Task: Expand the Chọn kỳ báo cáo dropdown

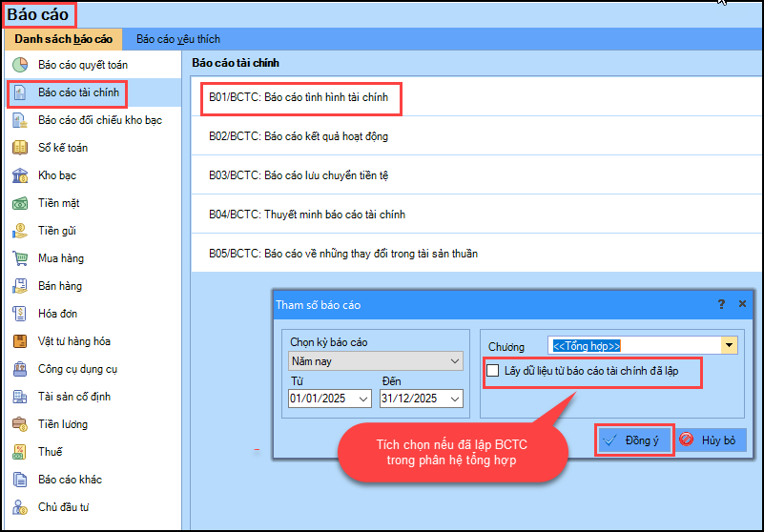Action: tap(454, 361)
